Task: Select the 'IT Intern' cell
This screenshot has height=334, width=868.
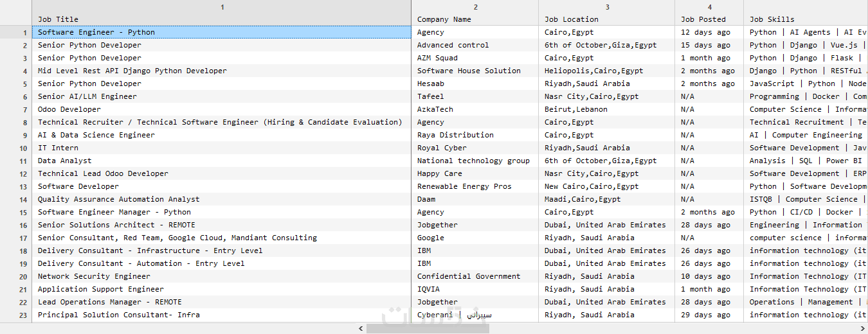Action: [222, 148]
